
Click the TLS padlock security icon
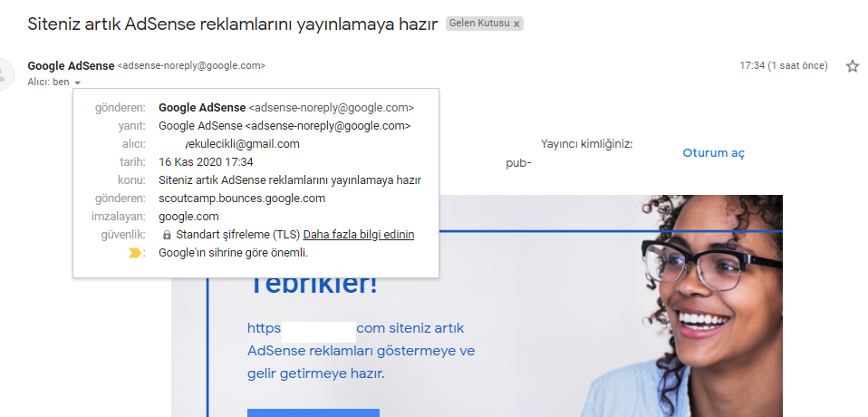(x=167, y=235)
